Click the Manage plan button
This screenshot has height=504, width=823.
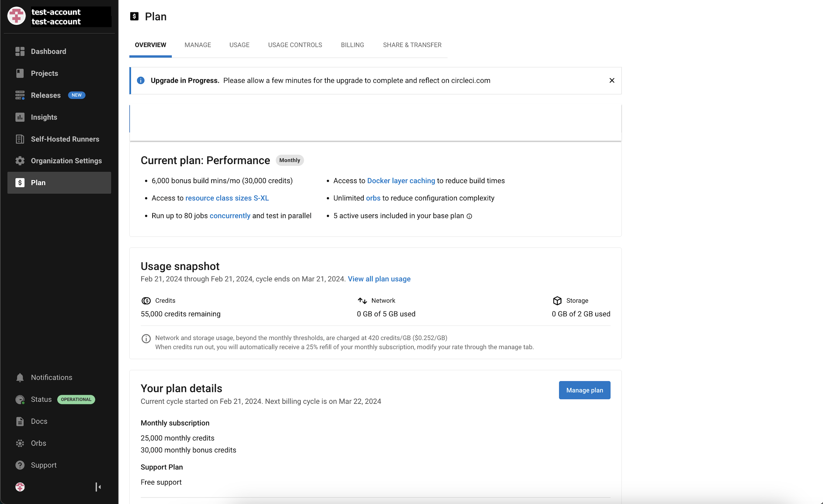[x=584, y=390]
